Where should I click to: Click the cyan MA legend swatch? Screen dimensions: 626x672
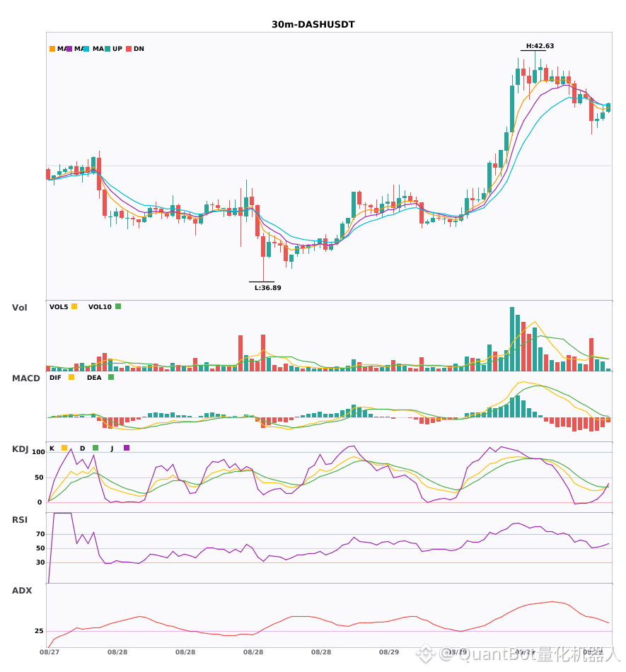(x=86, y=49)
